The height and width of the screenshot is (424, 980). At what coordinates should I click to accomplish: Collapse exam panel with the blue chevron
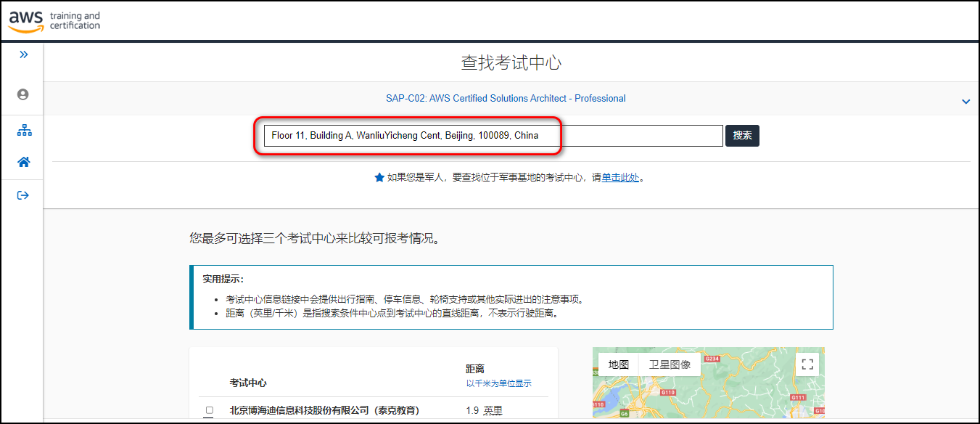click(x=965, y=102)
